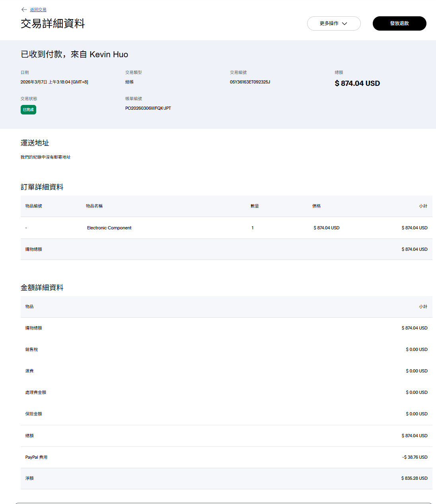Click the chevron in 更多操作
Image resolution: width=436 pixels, height=504 pixels.
pos(345,23)
